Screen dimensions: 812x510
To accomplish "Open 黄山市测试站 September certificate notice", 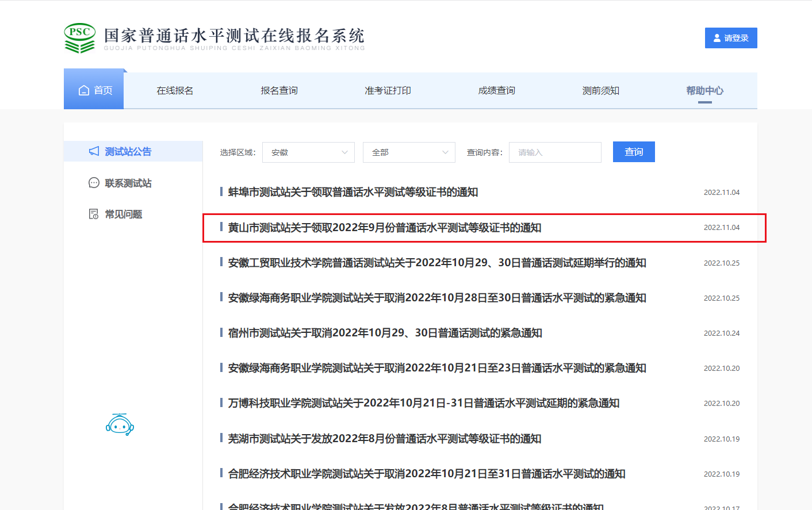I will [x=384, y=228].
